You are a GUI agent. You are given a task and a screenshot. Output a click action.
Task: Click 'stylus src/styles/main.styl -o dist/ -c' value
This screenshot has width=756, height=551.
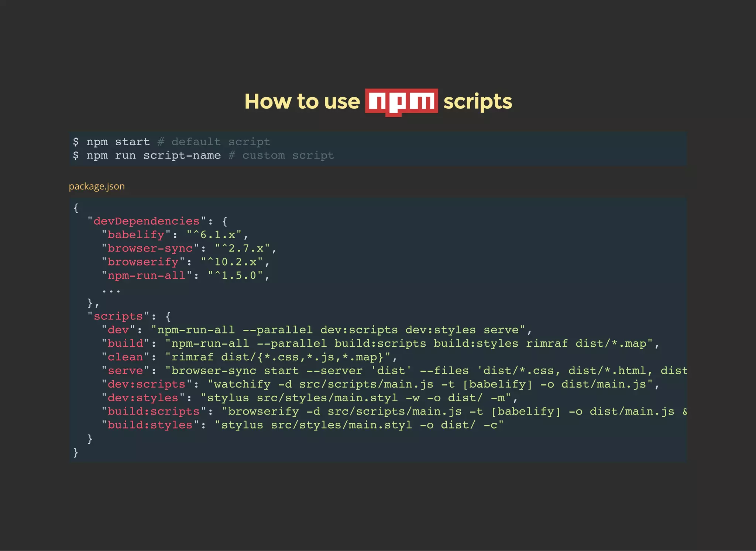(359, 425)
